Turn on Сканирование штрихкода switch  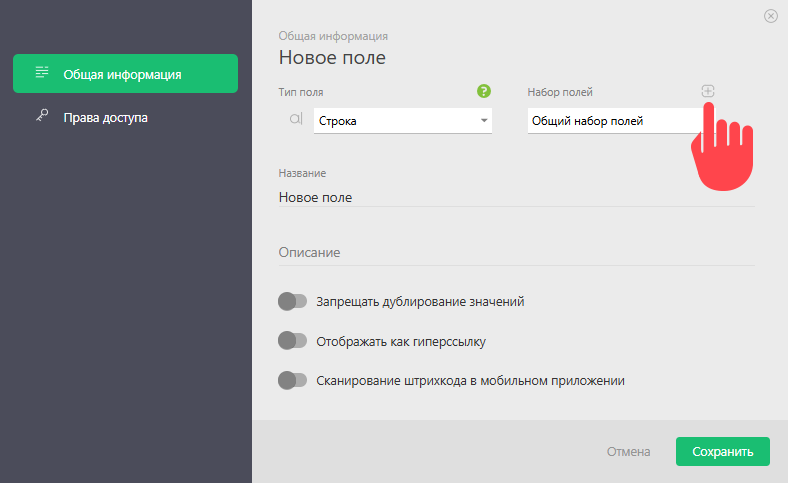[x=292, y=380]
